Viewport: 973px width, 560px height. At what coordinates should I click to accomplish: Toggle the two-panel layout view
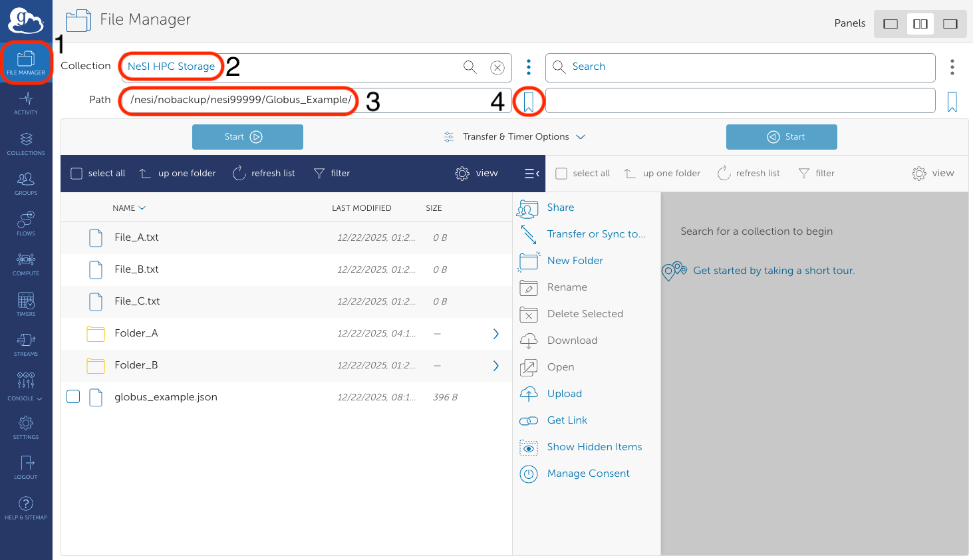click(x=920, y=23)
